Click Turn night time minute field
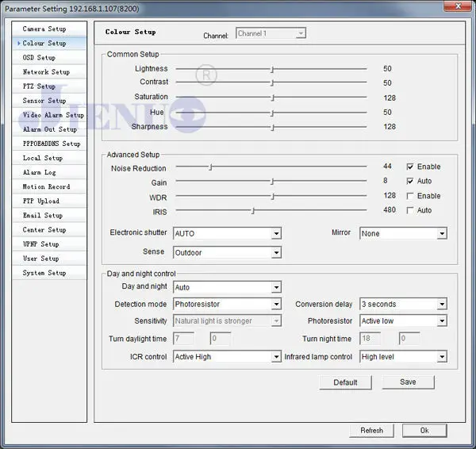 tap(409, 338)
